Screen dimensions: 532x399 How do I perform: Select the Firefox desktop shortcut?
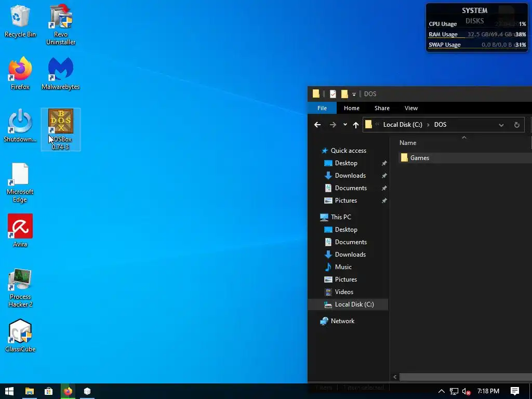[x=20, y=74]
